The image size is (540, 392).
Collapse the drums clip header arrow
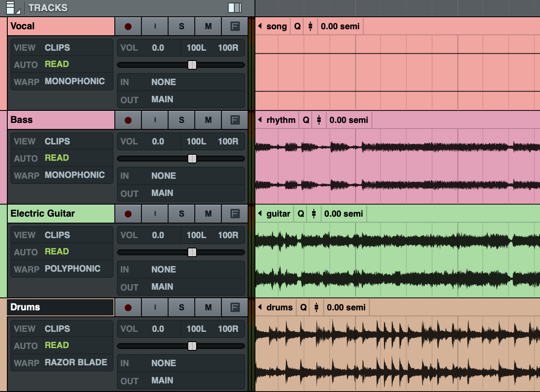[260, 307]
